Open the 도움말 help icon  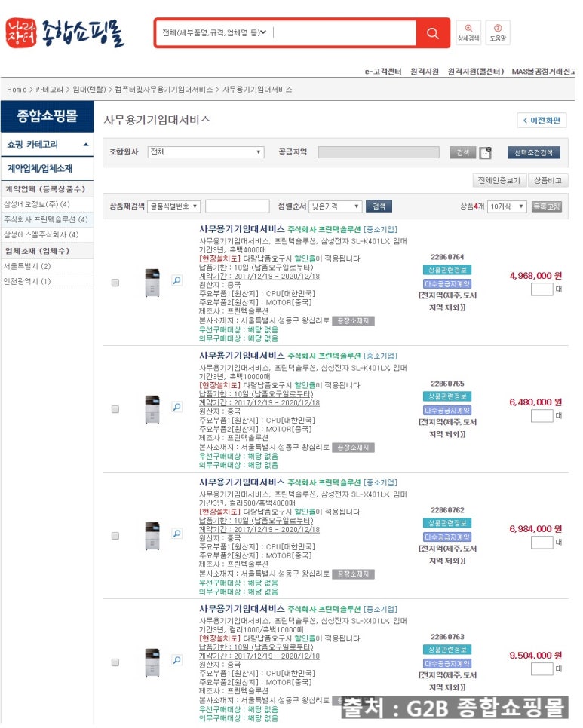(498, 33)
